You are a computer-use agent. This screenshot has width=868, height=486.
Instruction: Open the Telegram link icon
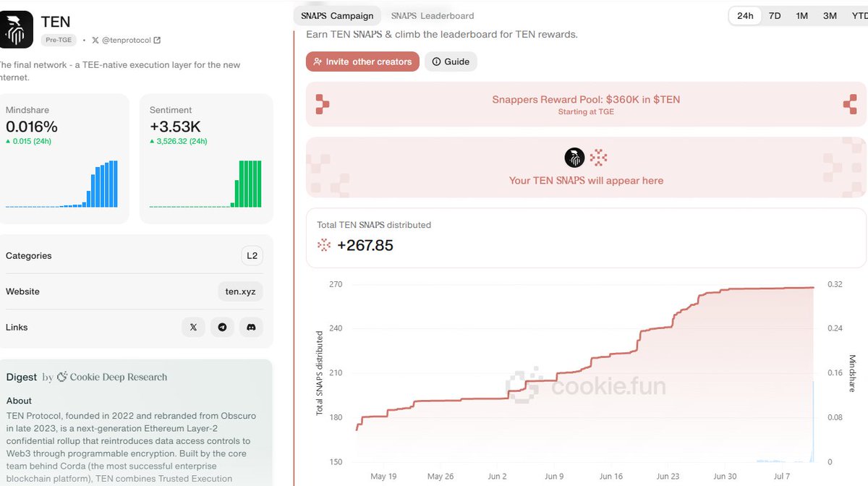(222, 328)
